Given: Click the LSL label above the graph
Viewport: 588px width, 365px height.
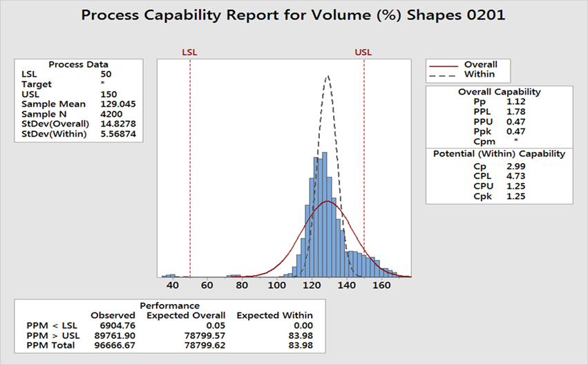Looking at the screenshot, I should coord(189,52).
